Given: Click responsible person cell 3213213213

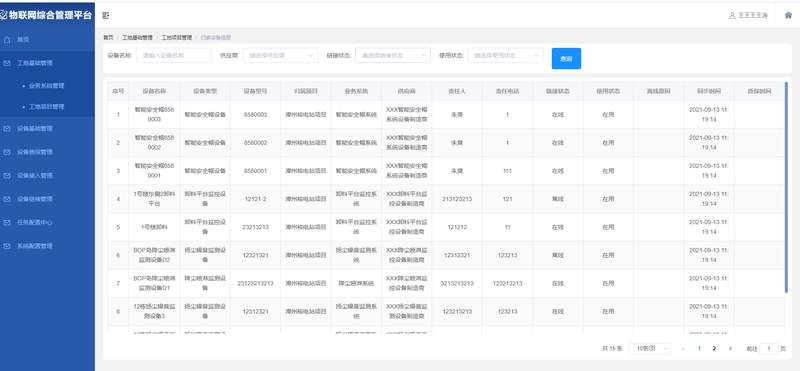Looking at the screenshot, I should click(x=457, y=283).
